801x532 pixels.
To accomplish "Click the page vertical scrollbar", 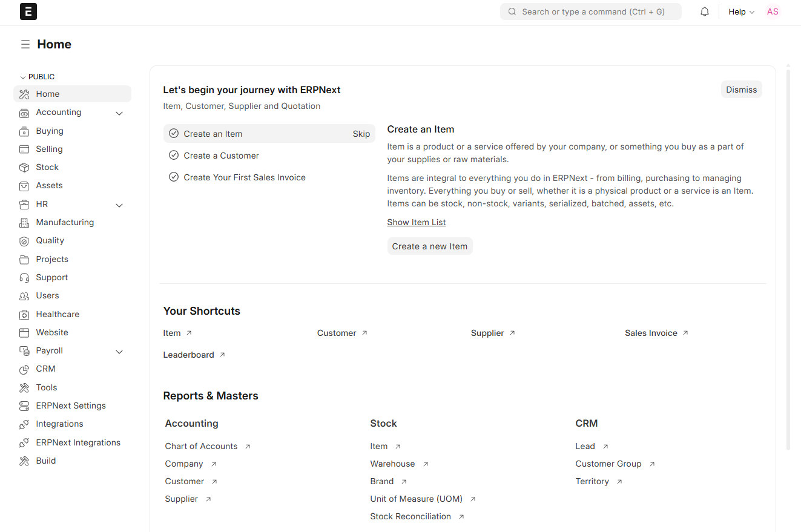I will (788, 260).
